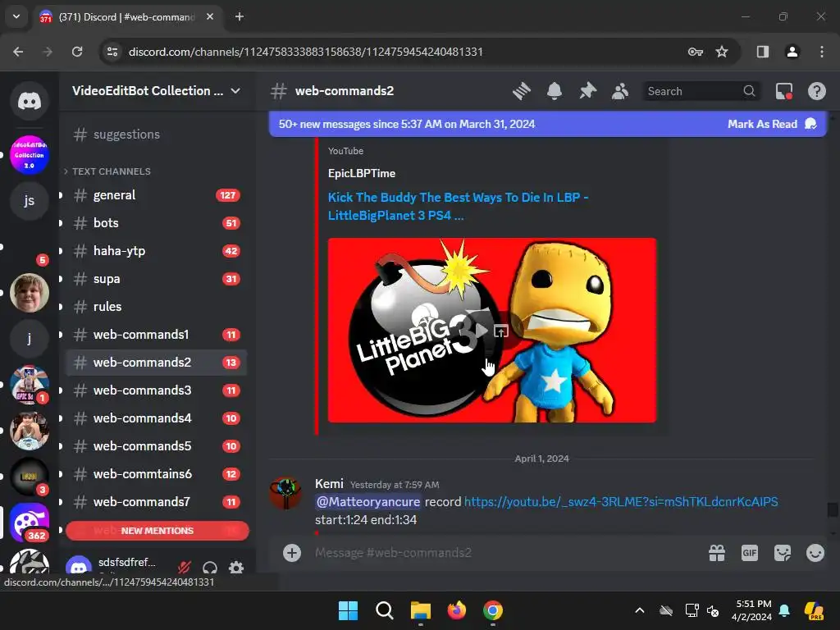Image resolution: width=840 pixels, height=630 pixels.
Task: Select the 'js' server icon
Action: pyautogui.click(x=29, y=200)
